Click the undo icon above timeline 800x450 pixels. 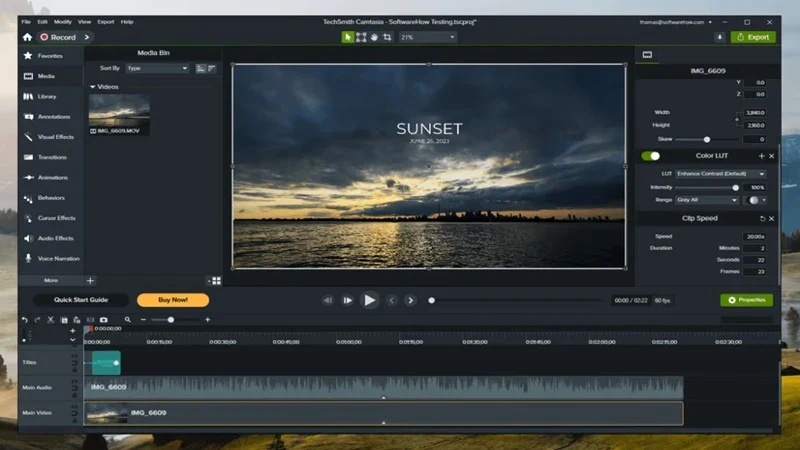point(24,320)
